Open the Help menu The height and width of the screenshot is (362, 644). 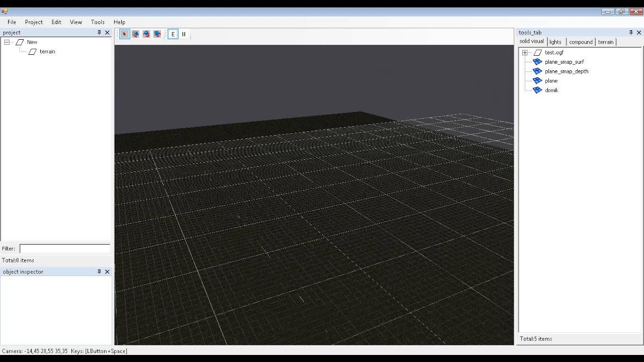pyautogui.click(x=119, y=22)
